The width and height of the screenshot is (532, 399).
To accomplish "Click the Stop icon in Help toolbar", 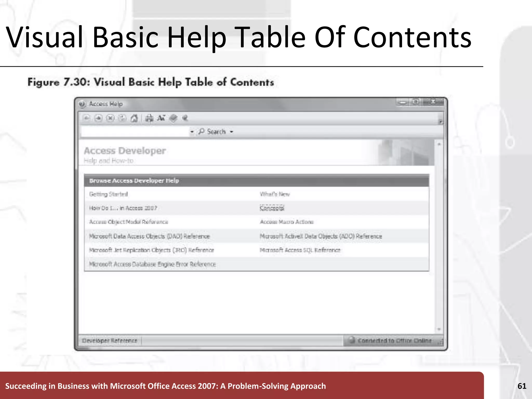I will coord(110,118).
